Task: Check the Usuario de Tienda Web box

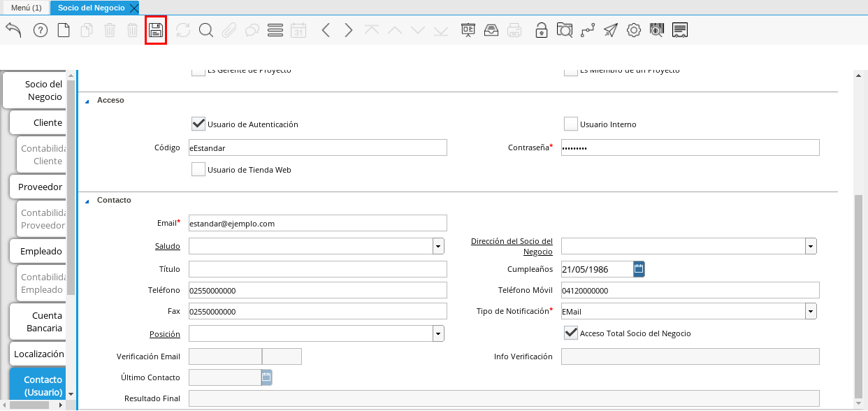Action: click(198, 169)
